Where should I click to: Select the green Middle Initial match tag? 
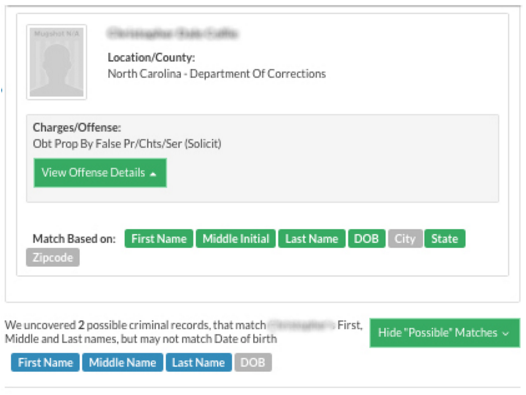point(236,239)
